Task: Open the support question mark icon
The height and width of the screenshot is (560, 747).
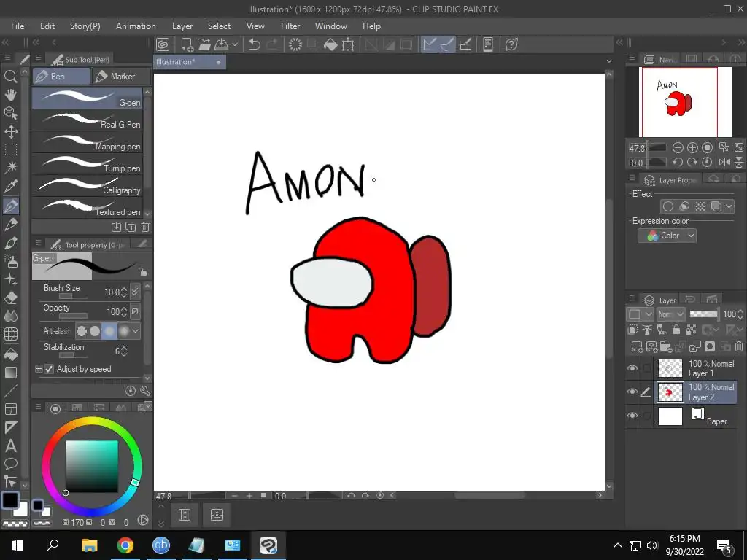Action: (511, 44)
